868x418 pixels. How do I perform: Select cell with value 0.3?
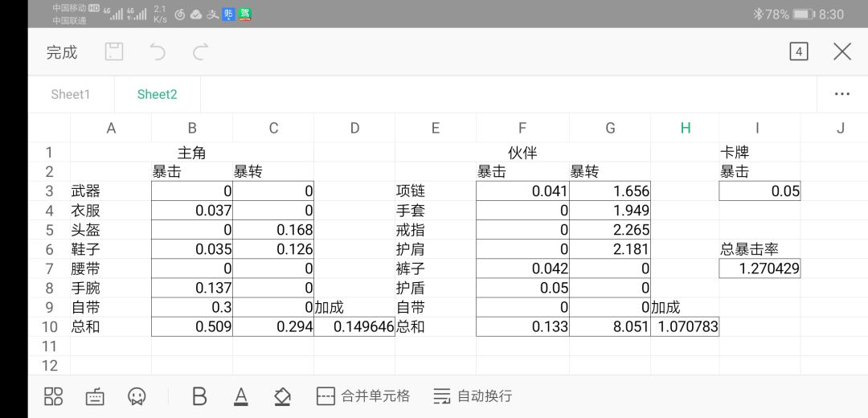192,307
